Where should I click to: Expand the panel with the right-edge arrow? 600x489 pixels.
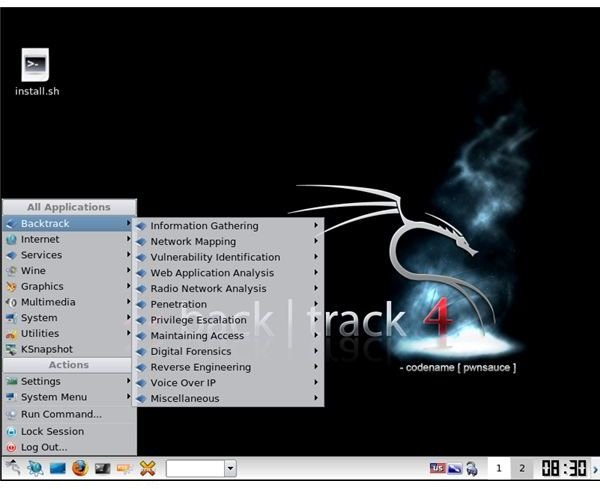595,468
